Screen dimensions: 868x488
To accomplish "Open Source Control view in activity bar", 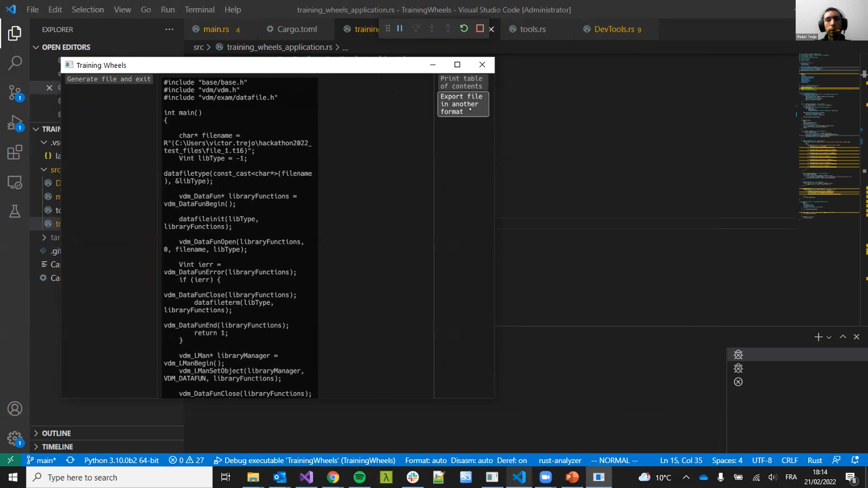I will 15,93.
